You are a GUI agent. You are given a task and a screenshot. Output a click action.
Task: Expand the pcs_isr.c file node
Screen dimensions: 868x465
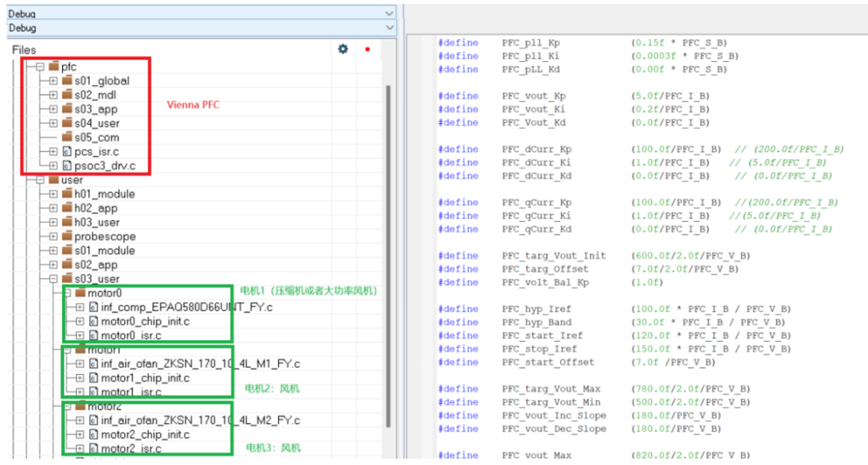(53, 151)
